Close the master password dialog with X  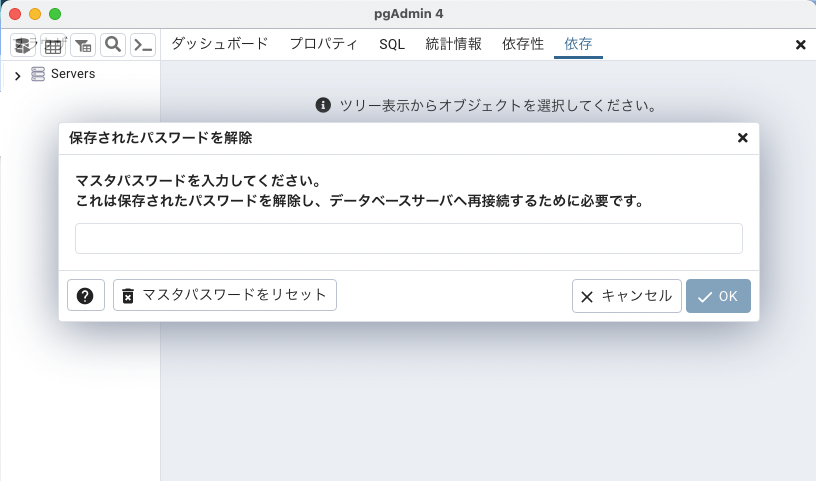(x=742, y=138)
